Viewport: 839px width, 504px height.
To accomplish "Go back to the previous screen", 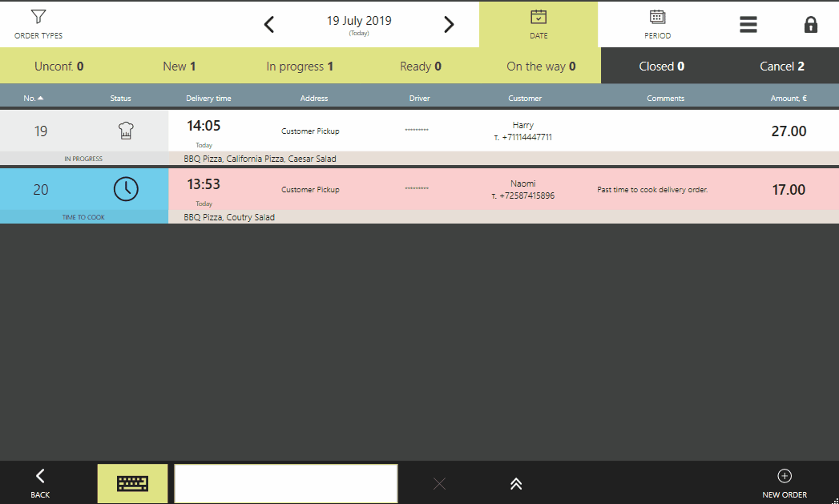I will [x=40, y=483].
